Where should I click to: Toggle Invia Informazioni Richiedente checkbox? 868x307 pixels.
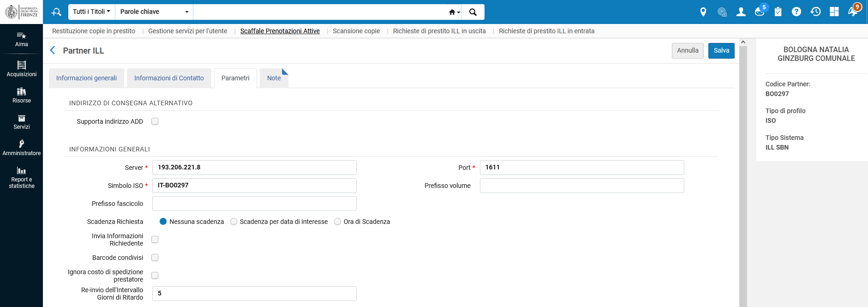(155, 240)
